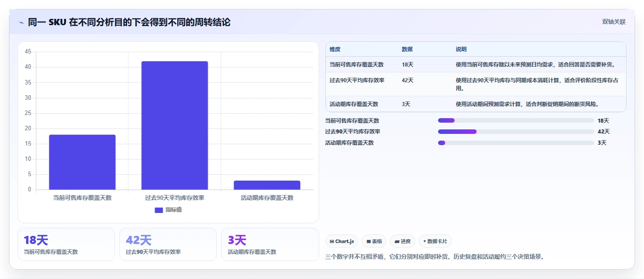Click the footer note 三个数字并不互相矛盾
644x279 pixels.
(434, 257)
